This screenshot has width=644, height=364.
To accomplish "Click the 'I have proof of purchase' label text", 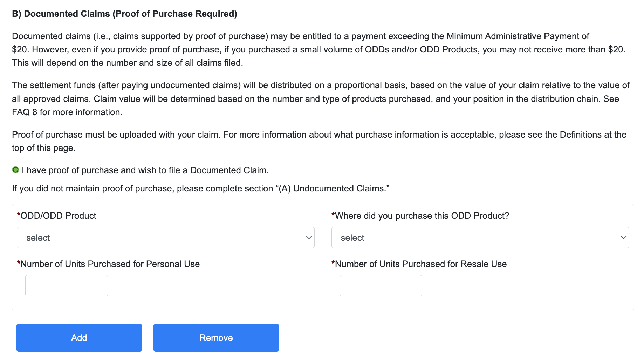I will tap(145, 170).
